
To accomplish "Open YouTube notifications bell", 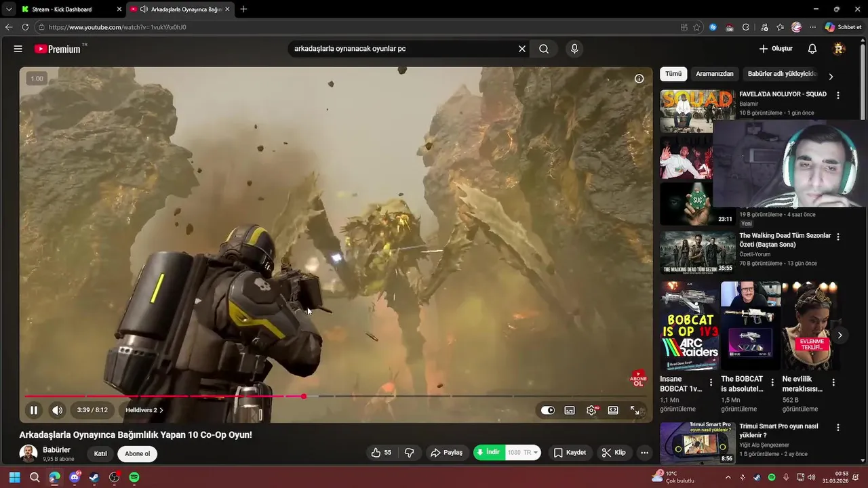I will coord(812,49).
